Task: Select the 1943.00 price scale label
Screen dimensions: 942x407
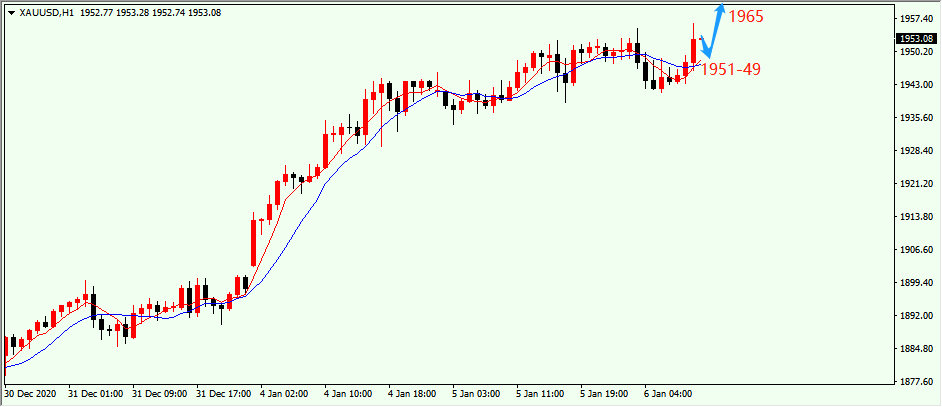Action: point(916,85)
